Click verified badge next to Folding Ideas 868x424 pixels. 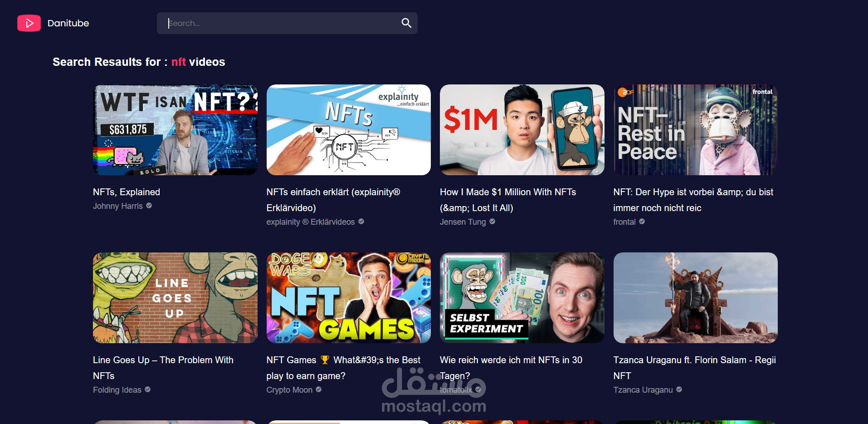(x=147, y=389)
